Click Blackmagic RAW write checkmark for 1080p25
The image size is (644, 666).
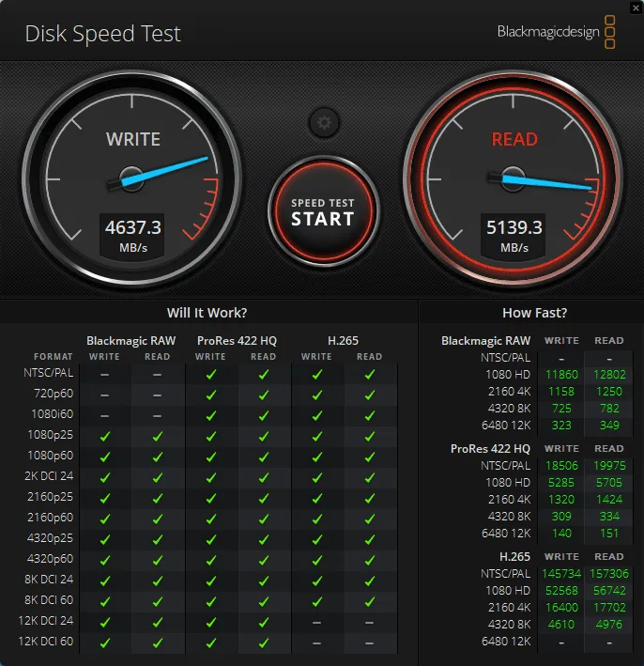104,436
